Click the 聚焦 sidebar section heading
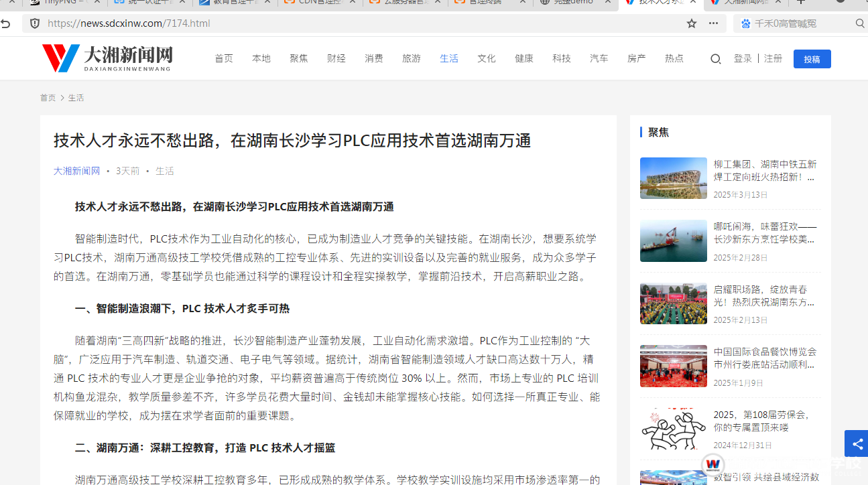This screenshot has height=485, width=868. (x=658, y=133)
